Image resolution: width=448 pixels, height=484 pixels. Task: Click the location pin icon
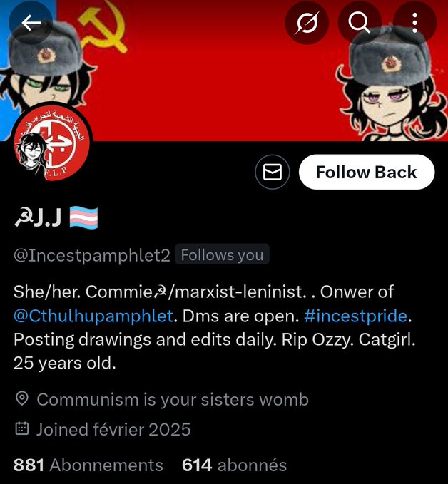tap(22, 398)
